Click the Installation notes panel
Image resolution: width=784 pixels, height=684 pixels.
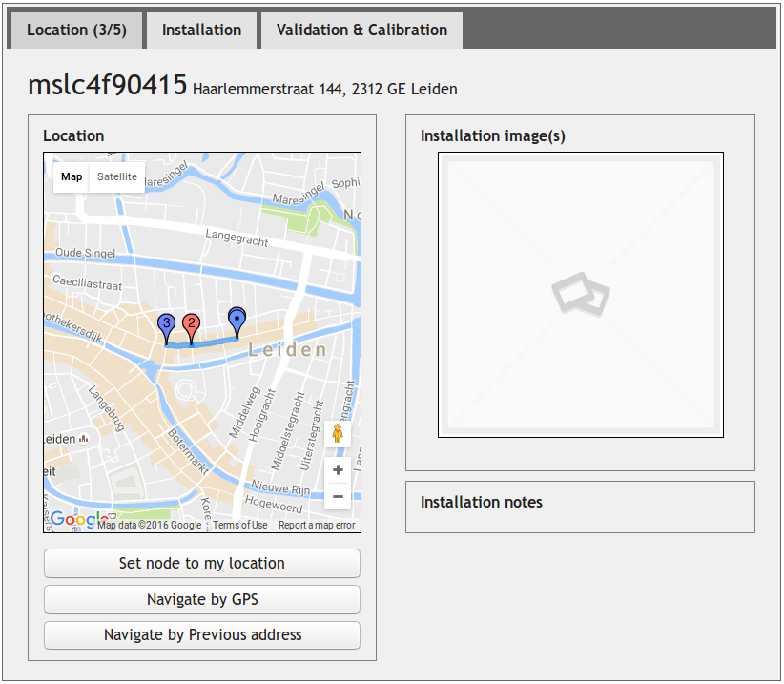580,507
